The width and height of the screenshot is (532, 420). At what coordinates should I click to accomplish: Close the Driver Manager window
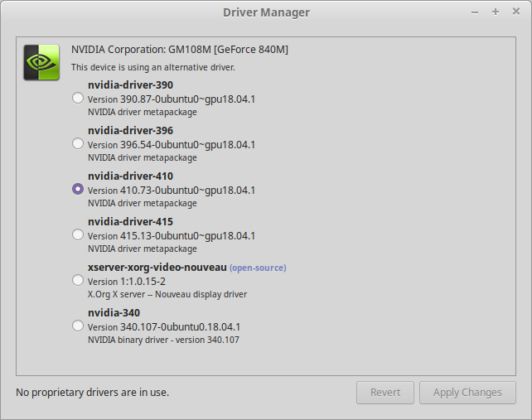click(516, 12)
